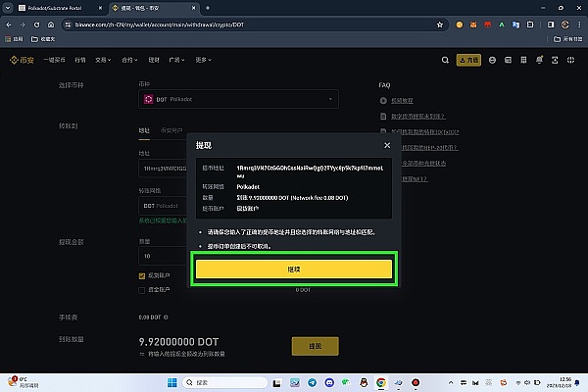Enable the 资金账户 checkbox
588x392 pixels.
coord(142,290)
